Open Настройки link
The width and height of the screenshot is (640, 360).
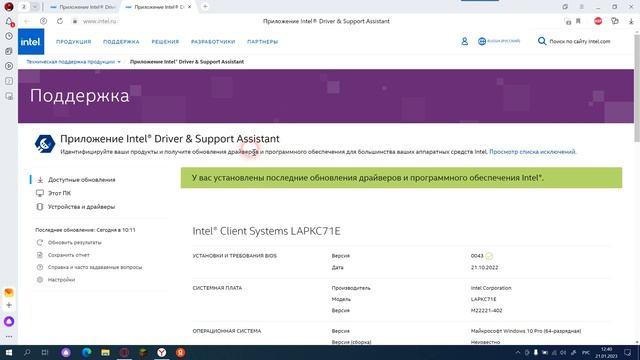coord(61,280)
